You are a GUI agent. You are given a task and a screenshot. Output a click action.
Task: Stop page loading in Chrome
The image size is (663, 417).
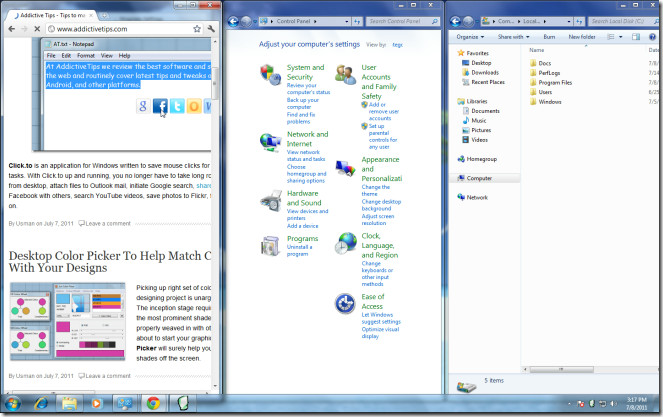(x=37, y=29)
